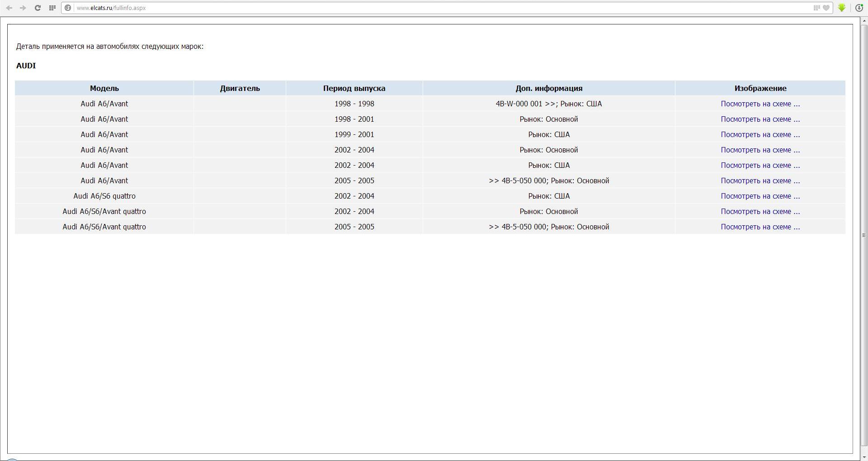Click the small grid icon inside address bar
Viewport: 868px width, 461px height.
point(816,8)
